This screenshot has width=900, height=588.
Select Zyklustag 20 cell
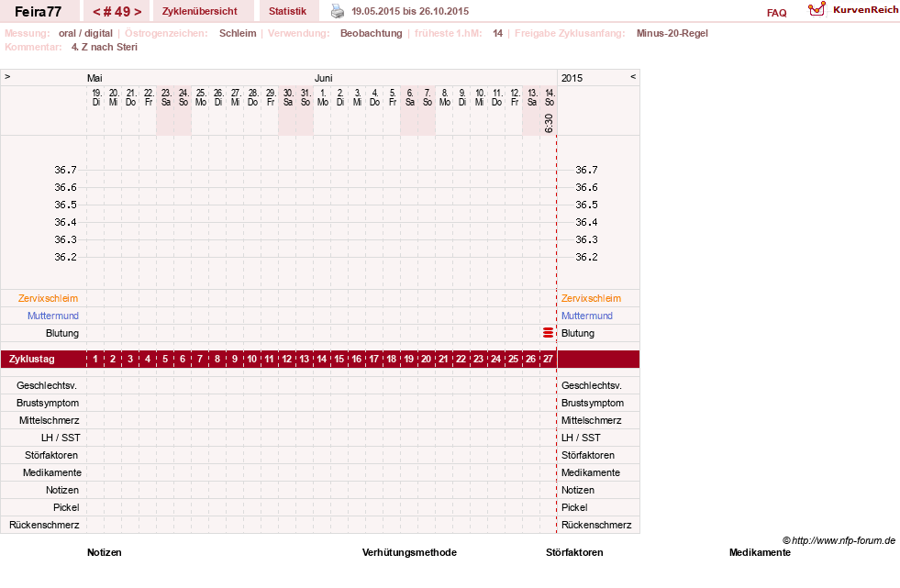click(426, 359)
